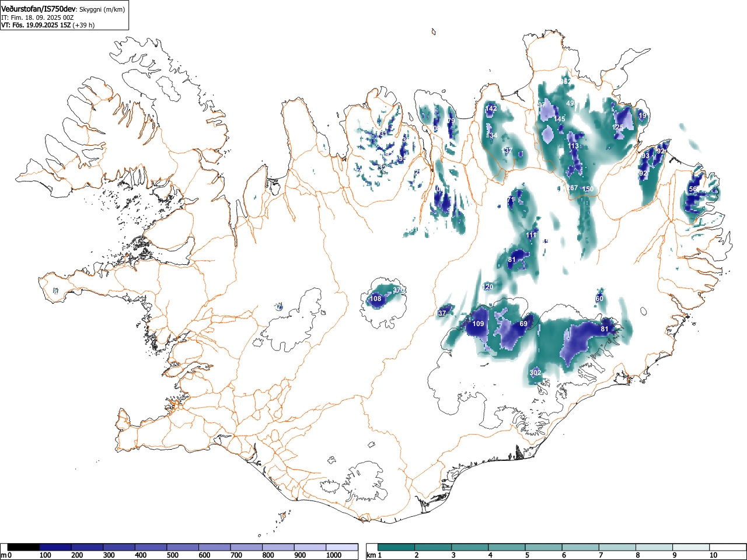
Task: Click the visibility value '134' on the map
Action: pos(491,135)
